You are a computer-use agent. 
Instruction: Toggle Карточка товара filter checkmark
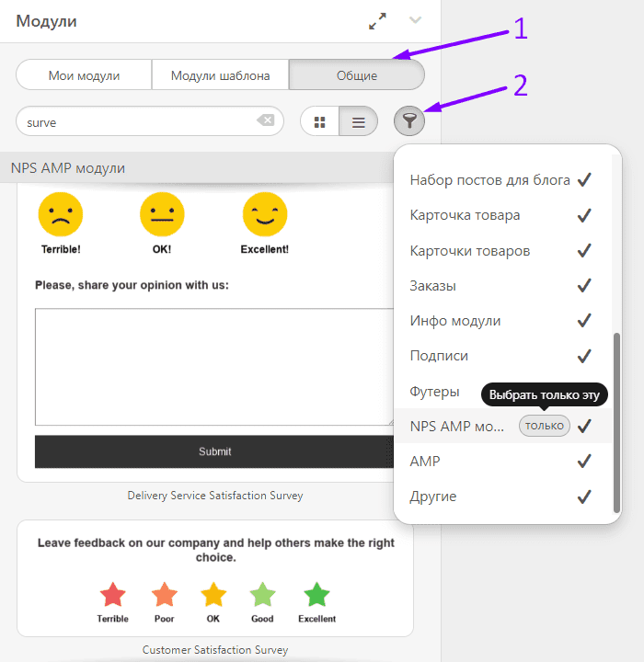coord(583,215)
